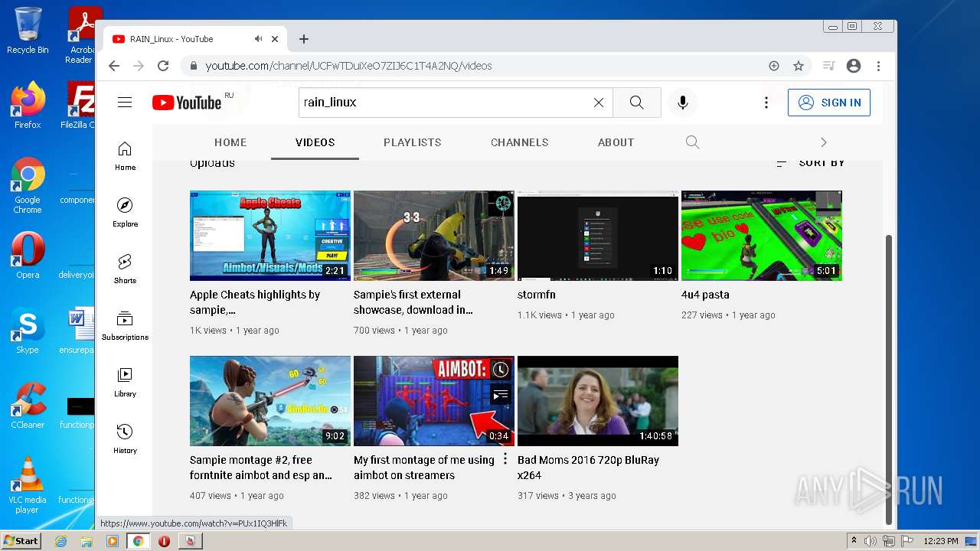Select the VIDEOS channel tab
The width and height of the screenshot is (980, 551).
tap(315, 142)
